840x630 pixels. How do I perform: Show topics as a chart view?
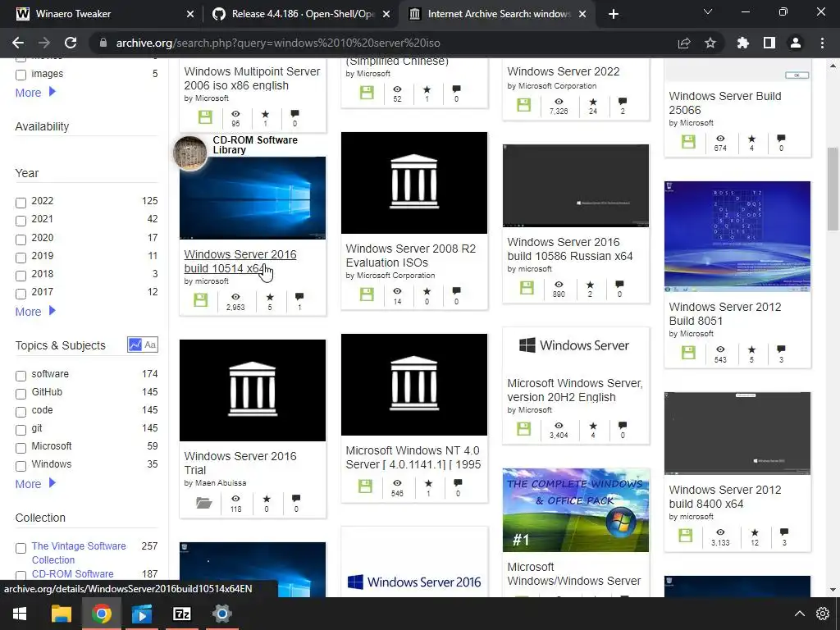click(x=135, y=345)
